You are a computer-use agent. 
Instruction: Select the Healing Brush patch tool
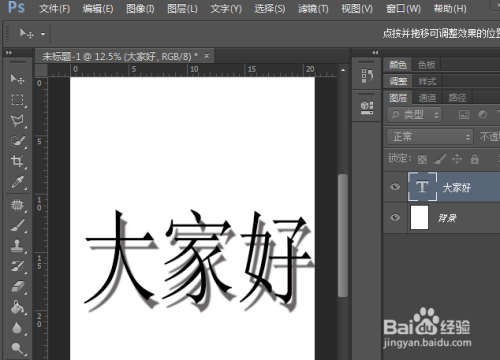click(17, 205)
